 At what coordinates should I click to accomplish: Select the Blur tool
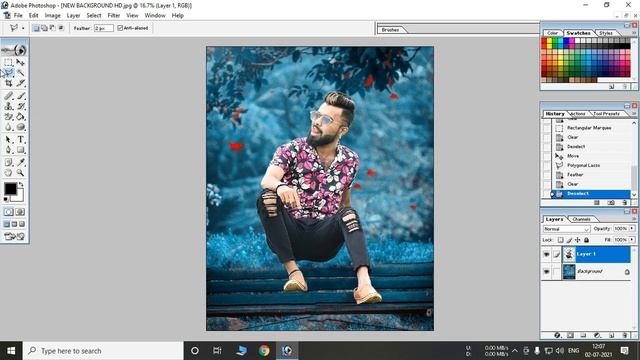pyautogui.click(x=8, y=127)
